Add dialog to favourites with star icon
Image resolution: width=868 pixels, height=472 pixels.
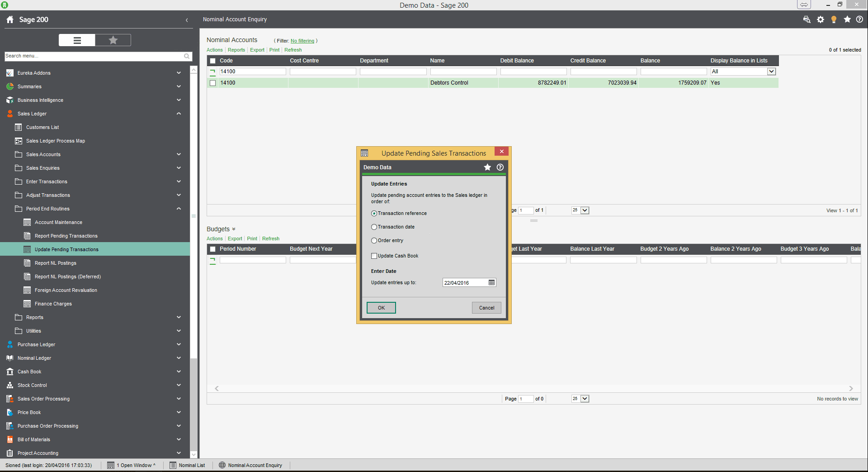tap(487, 167)
